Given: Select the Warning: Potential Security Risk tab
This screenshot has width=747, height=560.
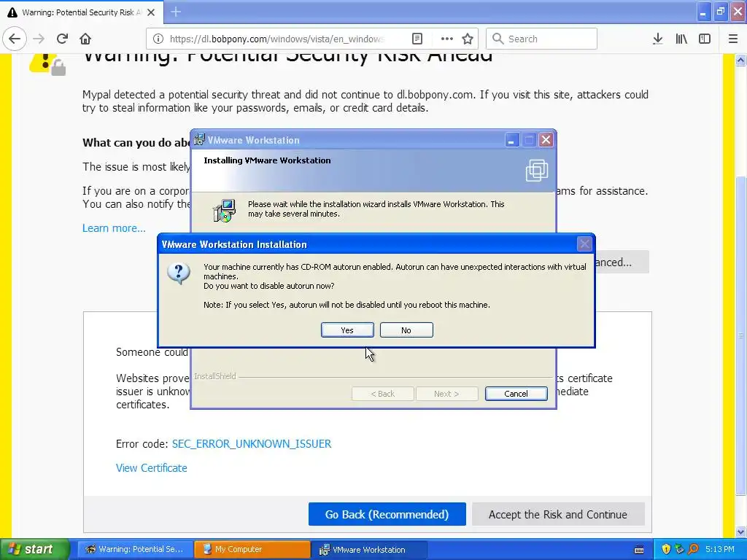Looking at the screenshot, I should coord(81,12).
